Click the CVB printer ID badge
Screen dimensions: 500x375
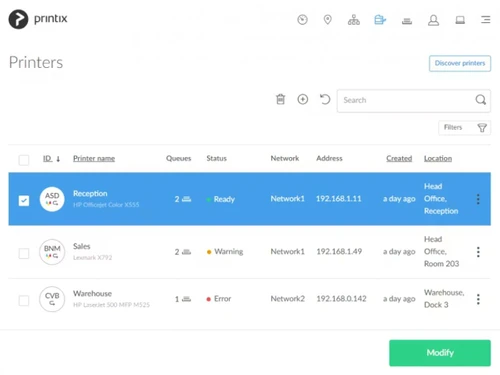point(52,299)
